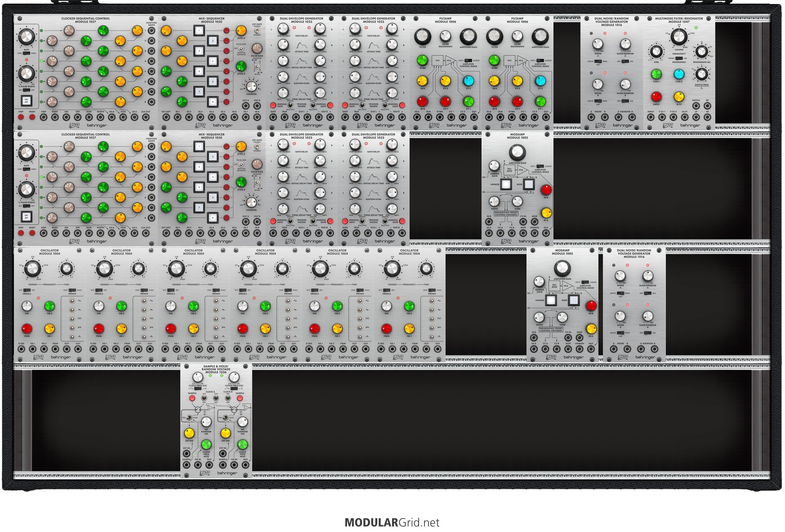This screenshot has height=532, width=785.
Task: Click the Q CV input jack on Module 1047
Action: (685, 117)
